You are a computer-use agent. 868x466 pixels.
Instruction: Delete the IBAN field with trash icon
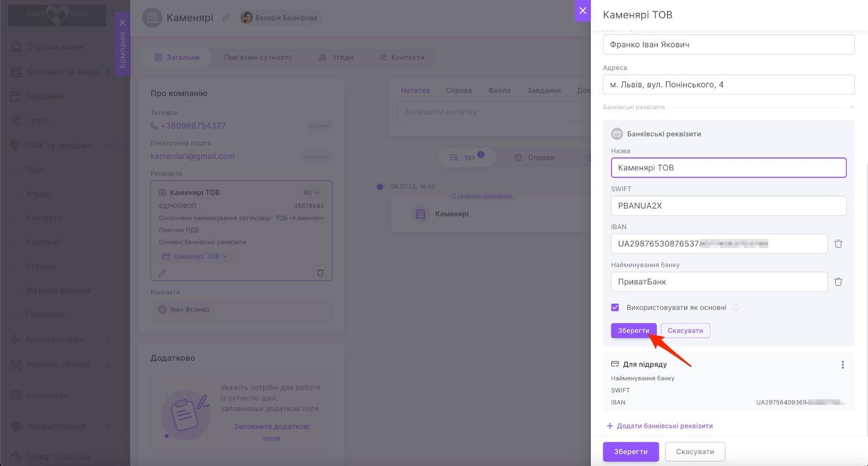838,244
